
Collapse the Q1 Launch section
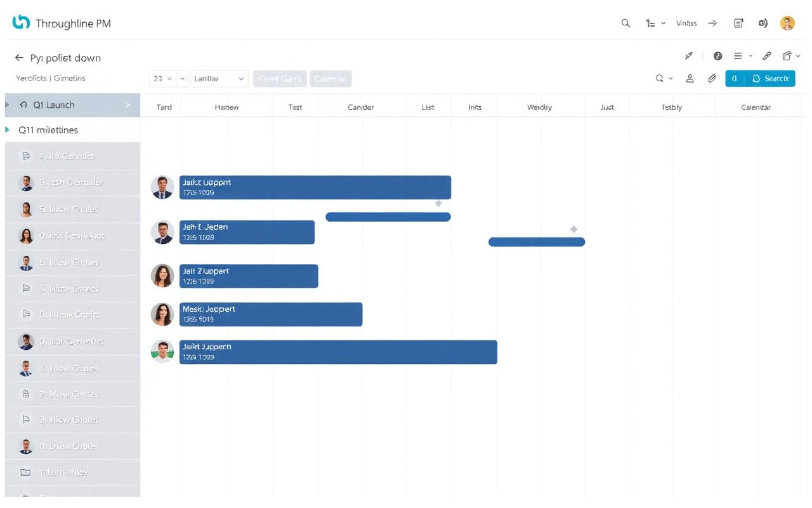[x=6, y=104]
